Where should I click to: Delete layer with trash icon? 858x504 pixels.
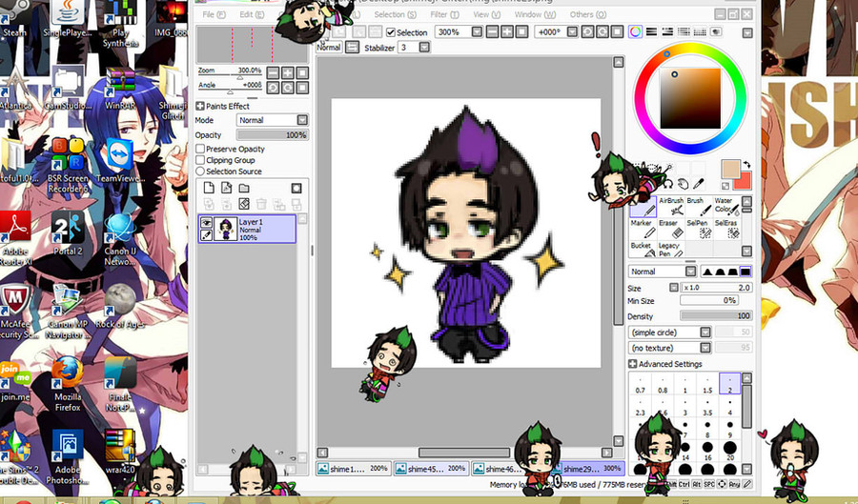point(261,205)
